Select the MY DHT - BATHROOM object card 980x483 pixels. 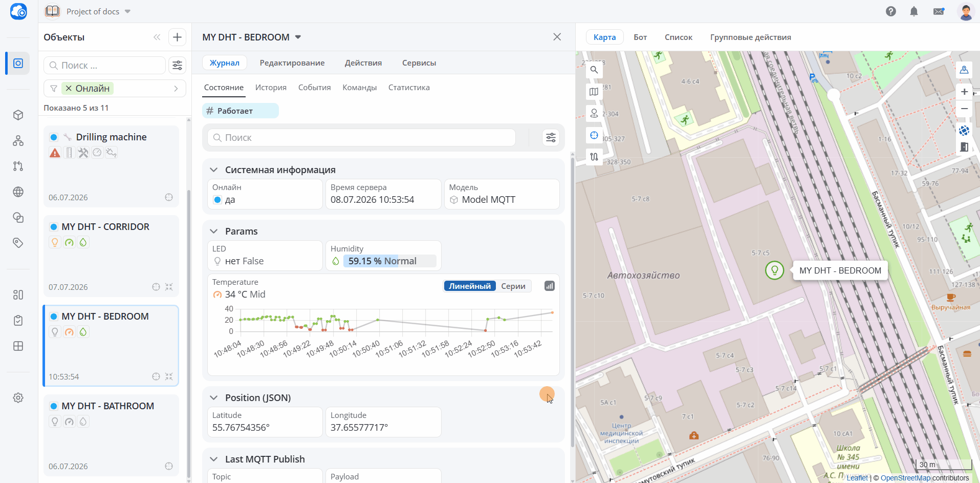(111, 435)
